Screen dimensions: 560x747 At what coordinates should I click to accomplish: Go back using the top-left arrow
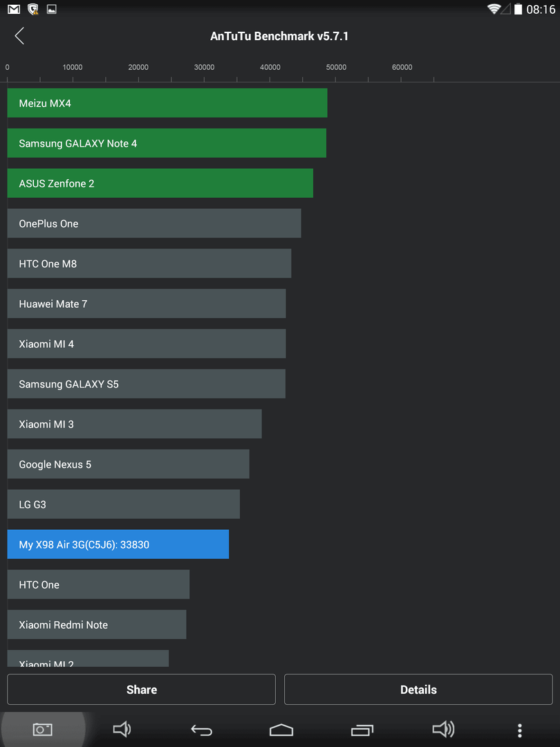point(19,36)
